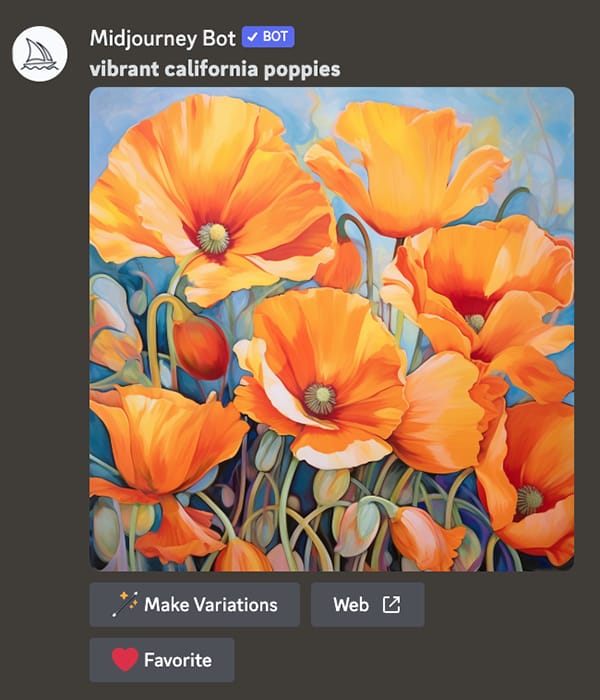Click the red poppy bud in the artwork

pos(201,347)
